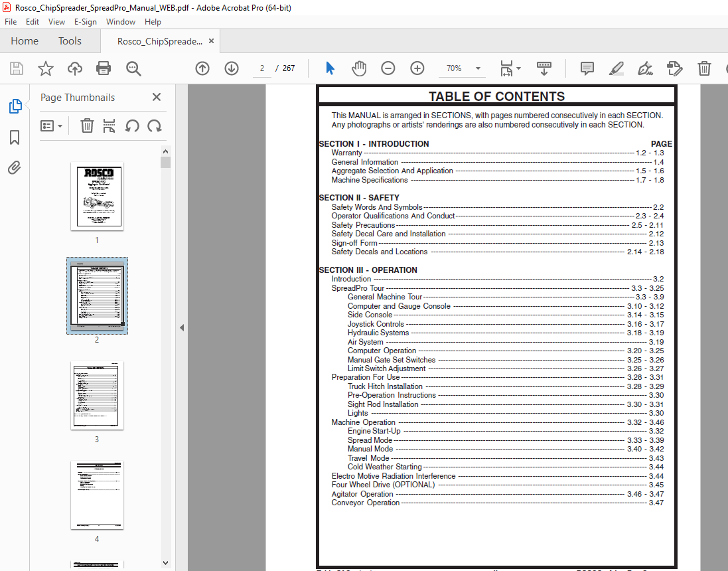Open the Page Thumbnails panel icon in sidebar
The height and width of the screenshot is (571, 728).
pos(15,106)
